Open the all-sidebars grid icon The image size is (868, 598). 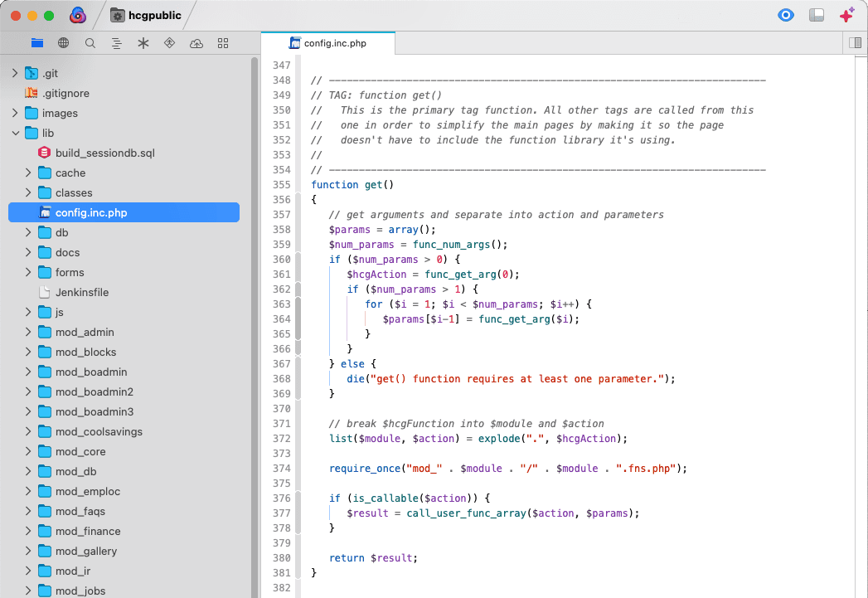point(223,43)
